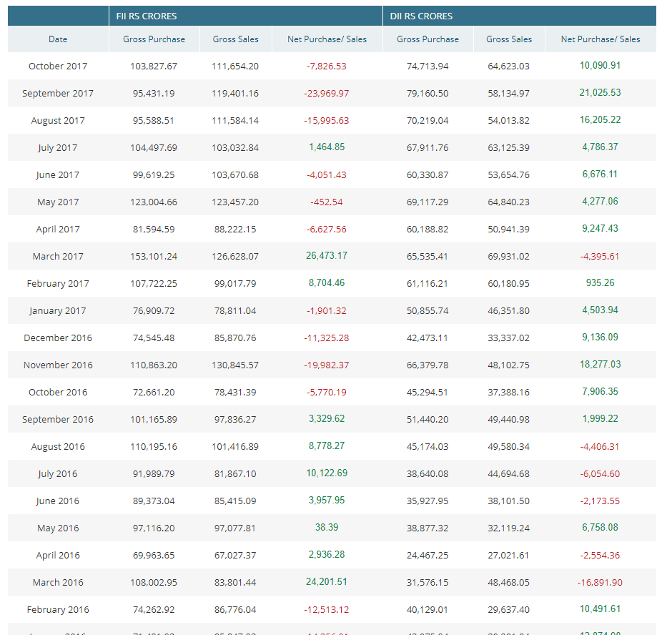The image size is (672, 635).
Task: Click the December 2016 row label
Action: click(x=58, y=338)
